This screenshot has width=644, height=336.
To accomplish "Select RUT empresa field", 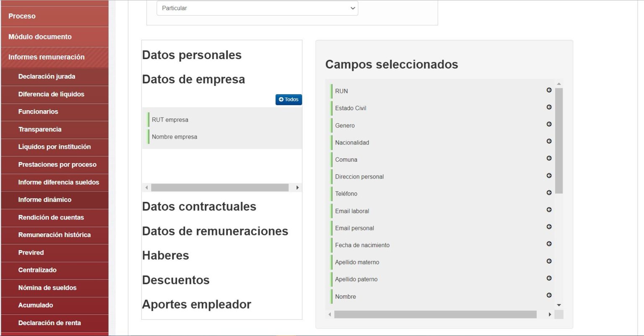I will click(x=224, y=120).
